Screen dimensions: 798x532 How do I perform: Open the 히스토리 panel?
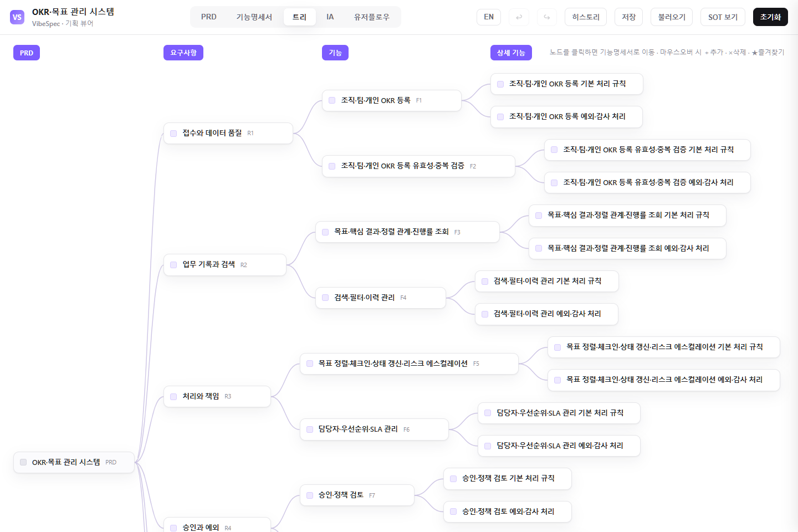click(586, 17)
